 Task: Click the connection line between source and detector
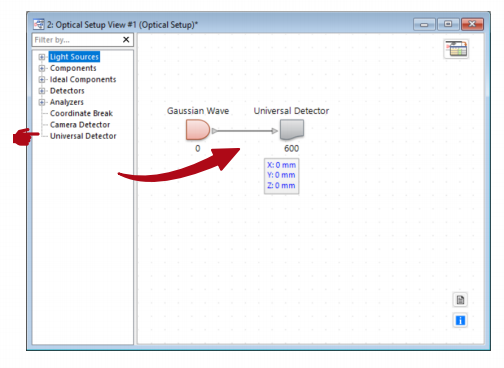(x=245, y=131)
